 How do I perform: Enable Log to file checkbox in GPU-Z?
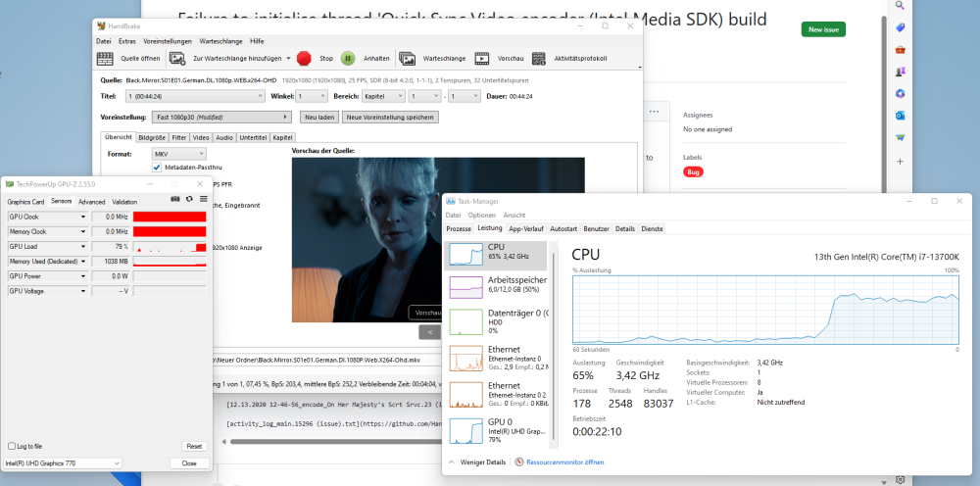(x=11, y=446)
